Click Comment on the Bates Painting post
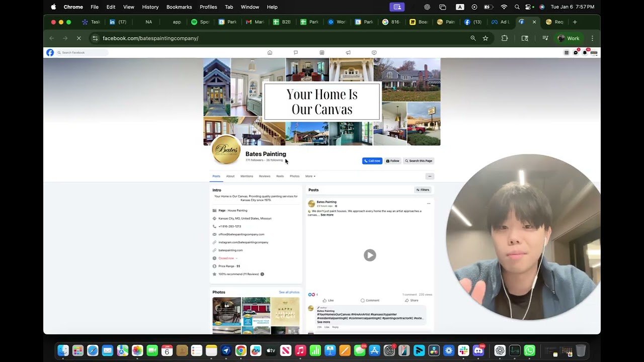This screenshot has width=644, height=362. click(x=370, y=300)
